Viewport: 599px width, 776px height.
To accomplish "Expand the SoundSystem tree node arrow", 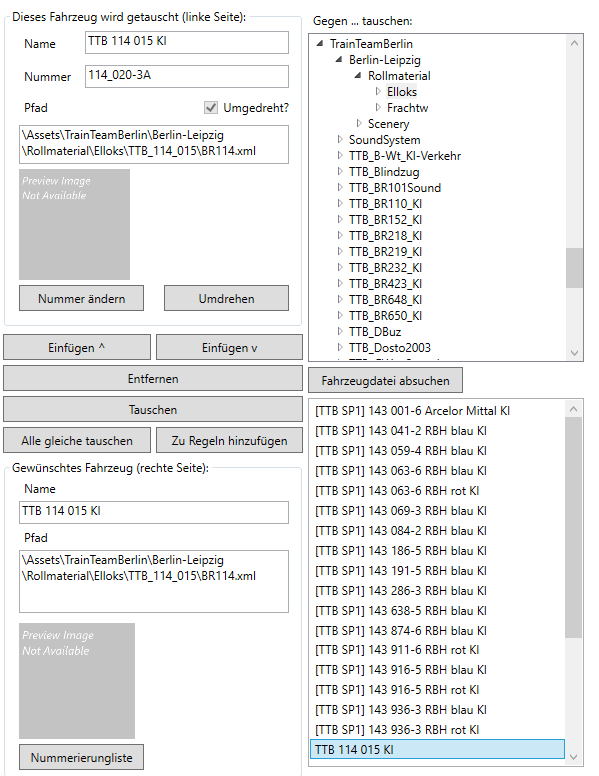I will pyautogui.click(x=340, y=140).
